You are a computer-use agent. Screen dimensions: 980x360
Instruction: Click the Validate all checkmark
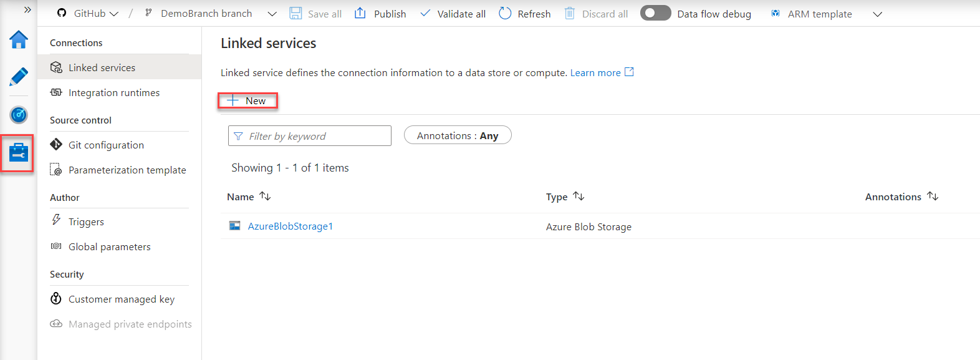coord(425,14)
